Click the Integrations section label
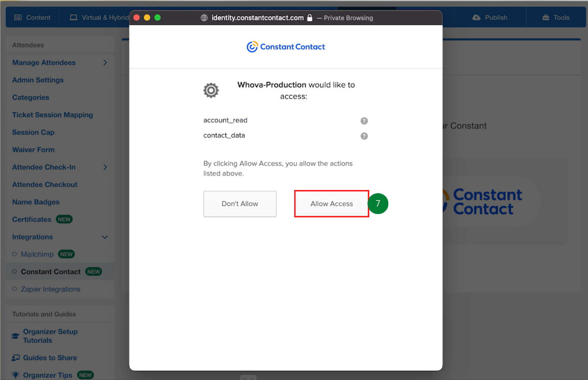The height and width of the screenshot is (380, 588). click(32, 237)
